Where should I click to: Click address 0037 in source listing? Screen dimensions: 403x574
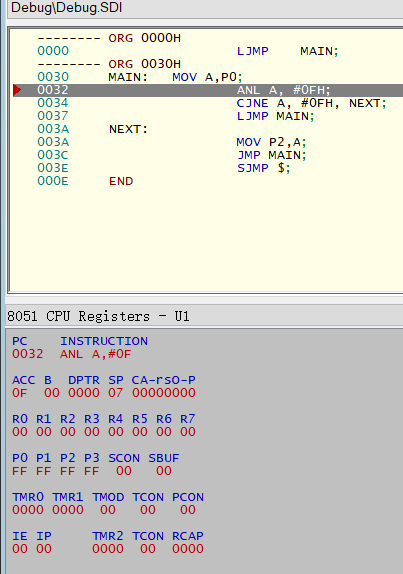53,116
